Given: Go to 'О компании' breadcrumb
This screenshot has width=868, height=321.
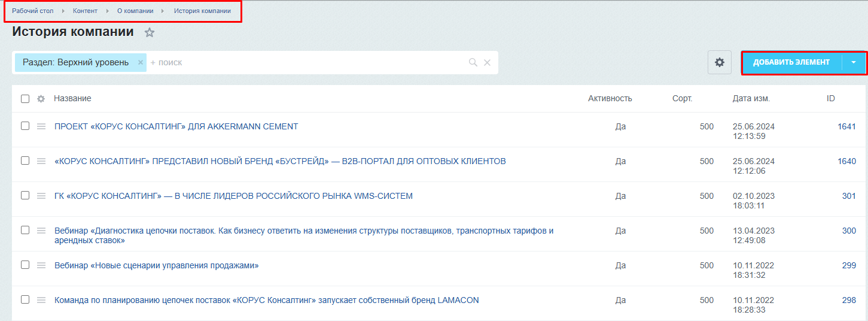Looking at the screenshot, I should (x=135, y=11).
